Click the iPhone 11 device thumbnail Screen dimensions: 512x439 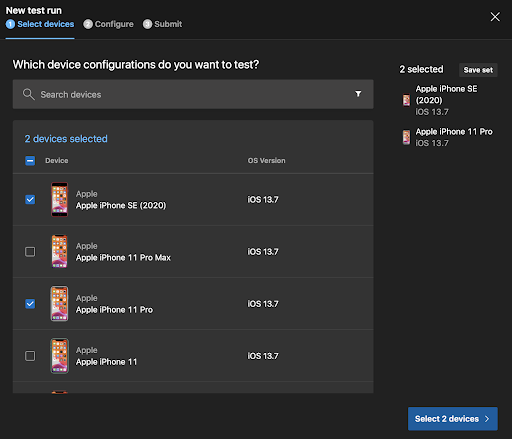point(59,356)
